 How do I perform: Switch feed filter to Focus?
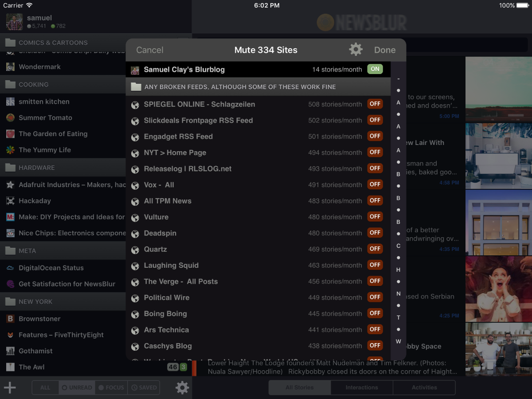click(112, 387)
